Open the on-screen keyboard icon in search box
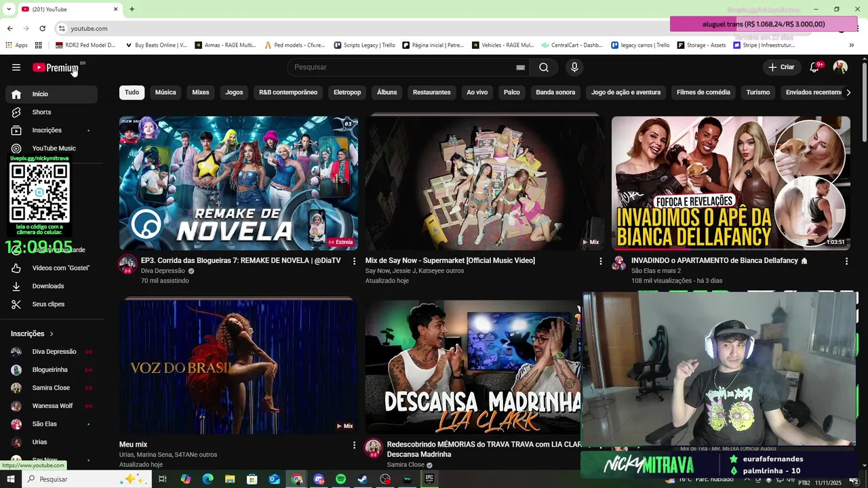This screenshot has width=868, height=488. [x=520, y=67]
